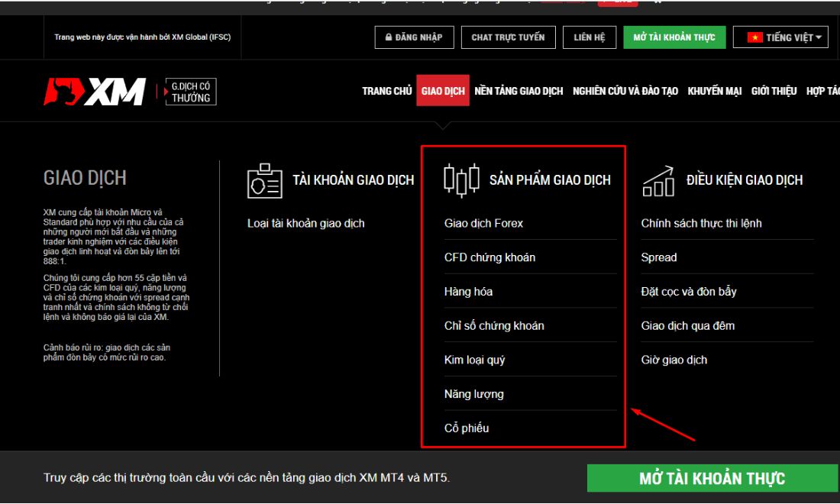840x504 pixels.
Task: Click the account card icon beside Tài khoản giao dịch
Action: (x=265, y=181)
